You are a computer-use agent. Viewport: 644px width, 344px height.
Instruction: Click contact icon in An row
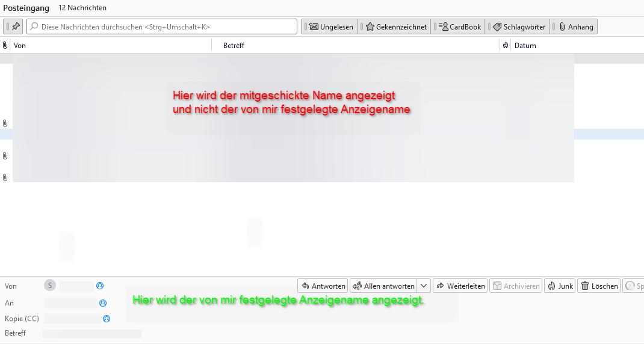click(x=103, y=303)
